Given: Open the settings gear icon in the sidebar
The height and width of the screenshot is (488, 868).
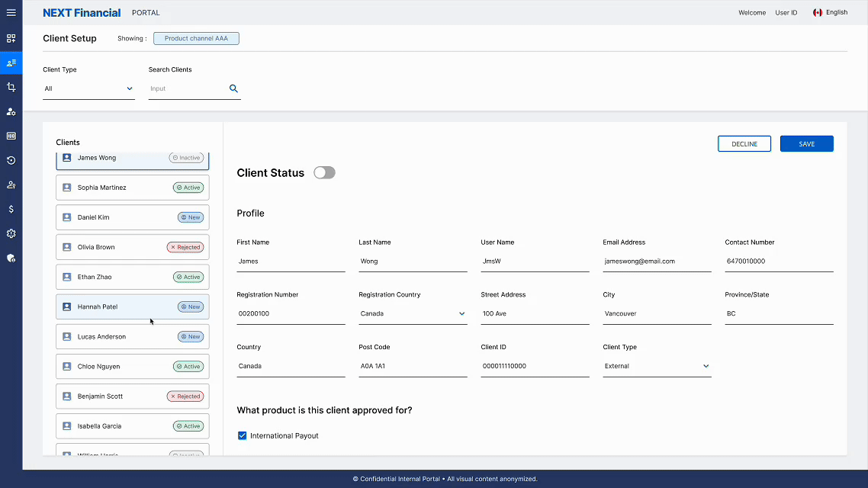Looking at the screenshot, I should 11,233.
